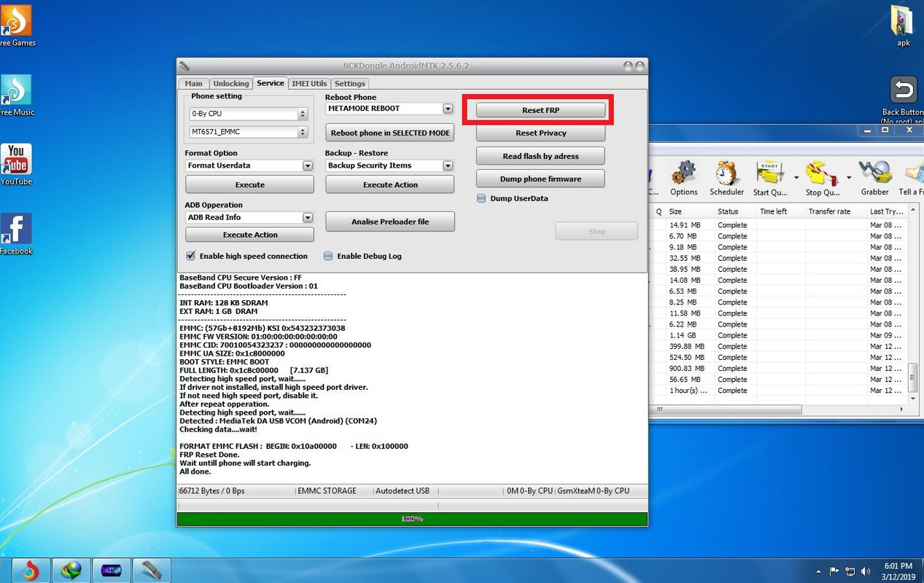Open the Free Music desktop shortcut
This screenshot has width=924, height=583.
tap(16, 95)
